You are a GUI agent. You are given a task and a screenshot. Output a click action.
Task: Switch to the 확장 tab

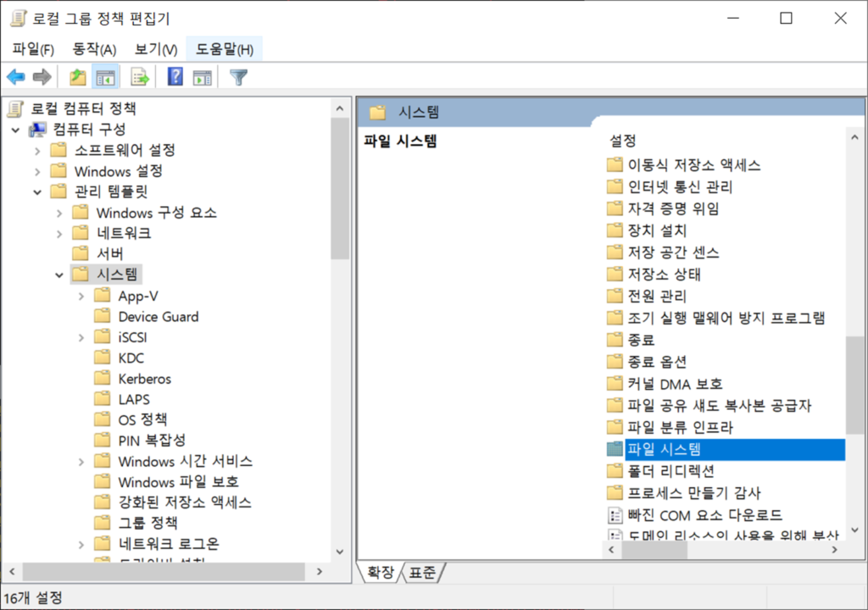pos(380,574)
